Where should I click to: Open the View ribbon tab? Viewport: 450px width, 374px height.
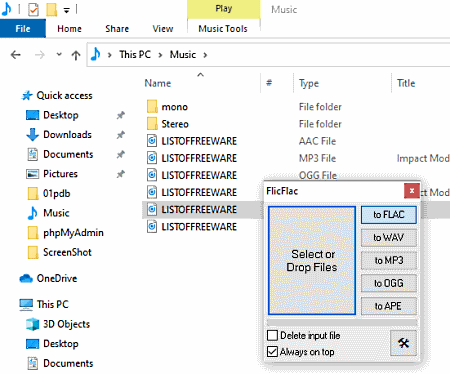(x=163, y=29)
